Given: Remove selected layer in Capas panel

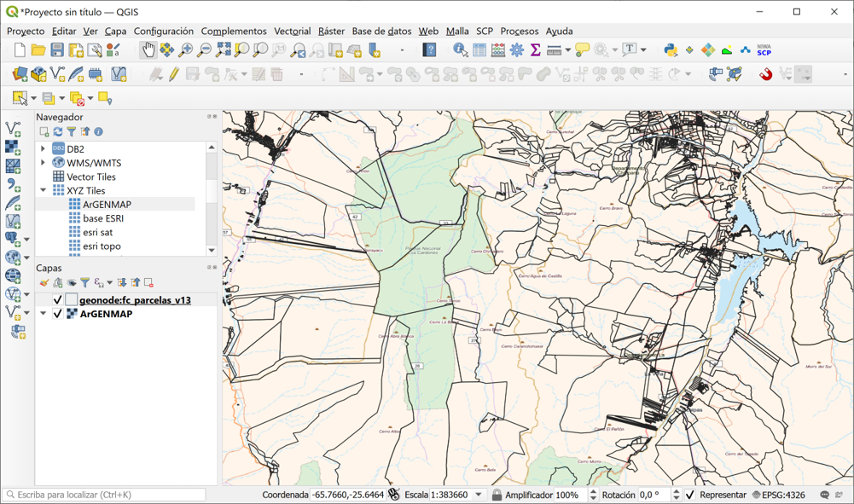Looking at the screenshot, I should click(148, 282).
